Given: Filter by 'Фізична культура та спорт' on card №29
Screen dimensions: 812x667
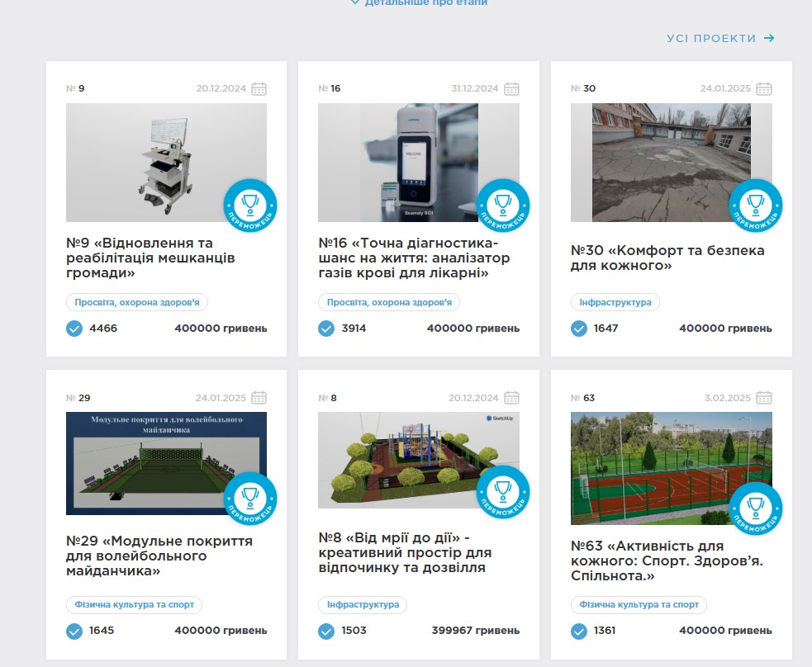Looking at the screenshot, I should (x=134, y=605).
